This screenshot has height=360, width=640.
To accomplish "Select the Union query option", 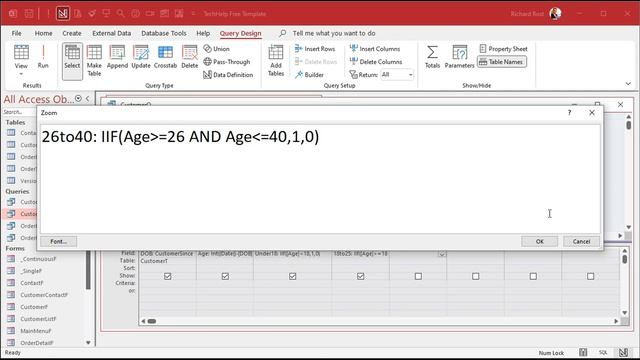I will point(217,49).
